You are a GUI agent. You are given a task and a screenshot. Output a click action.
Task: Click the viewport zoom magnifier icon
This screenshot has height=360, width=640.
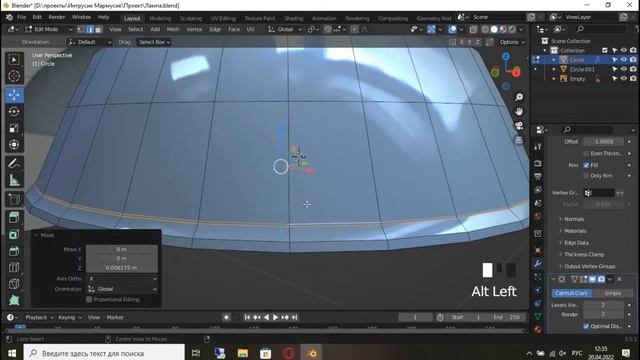519,97
